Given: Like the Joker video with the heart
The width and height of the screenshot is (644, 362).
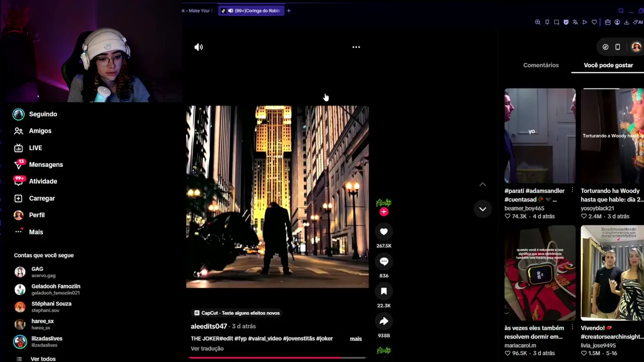Looking at the screenshot, I should coord(384,232).
